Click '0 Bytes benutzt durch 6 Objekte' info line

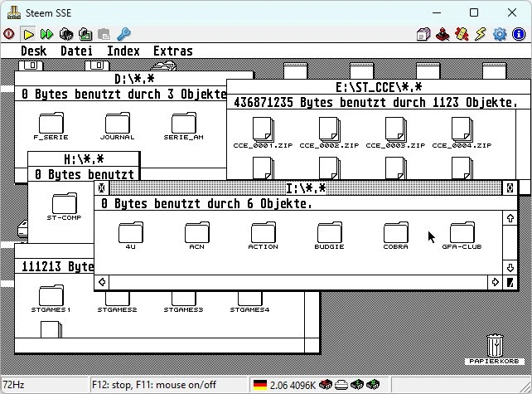point(206,203)
